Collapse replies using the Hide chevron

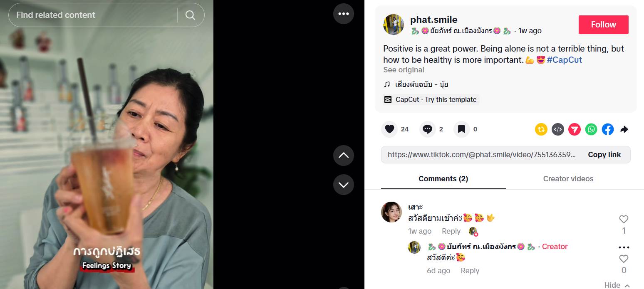click(x=615, y=285)
